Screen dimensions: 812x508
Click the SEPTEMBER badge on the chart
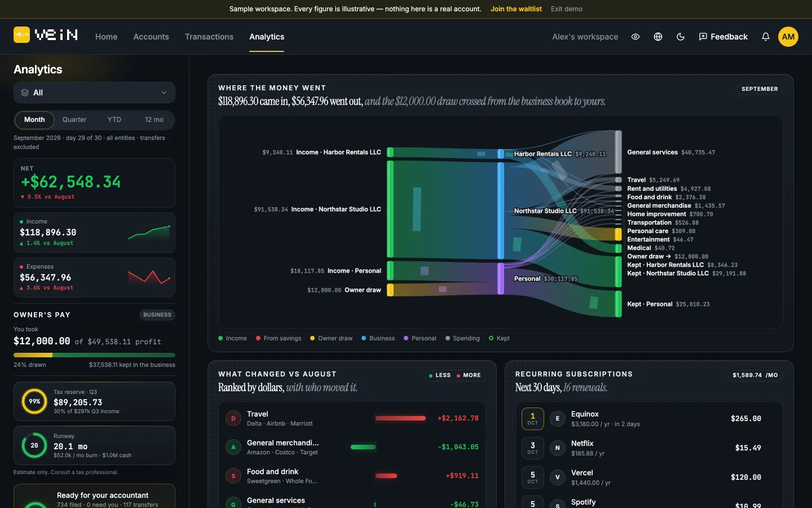[x=760, y=89]
